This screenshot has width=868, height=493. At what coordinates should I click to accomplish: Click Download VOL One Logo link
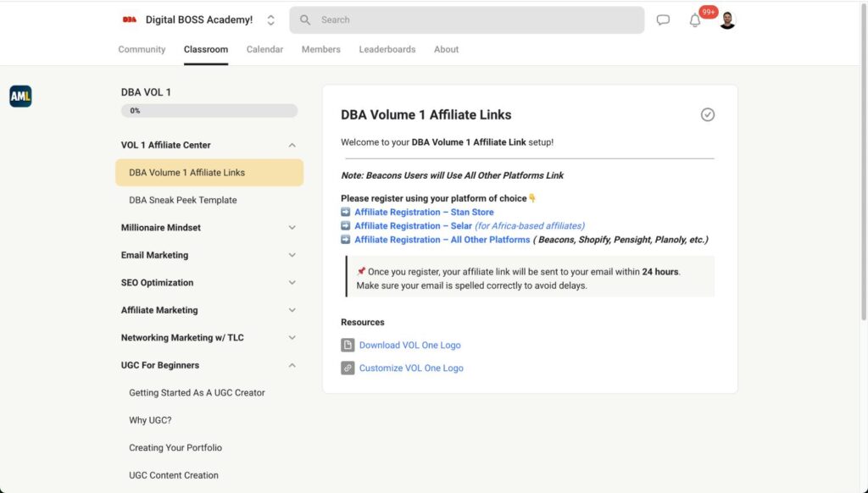[409, 346]
